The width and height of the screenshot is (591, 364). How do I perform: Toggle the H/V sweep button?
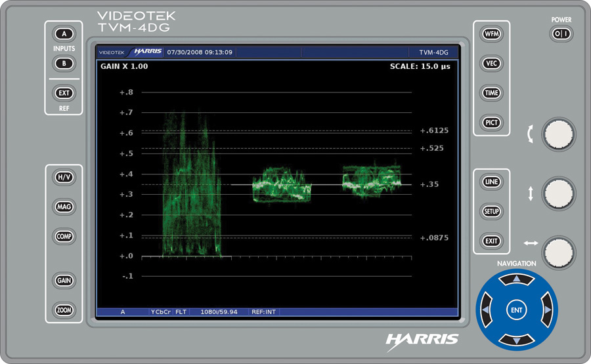pos(64,177)
